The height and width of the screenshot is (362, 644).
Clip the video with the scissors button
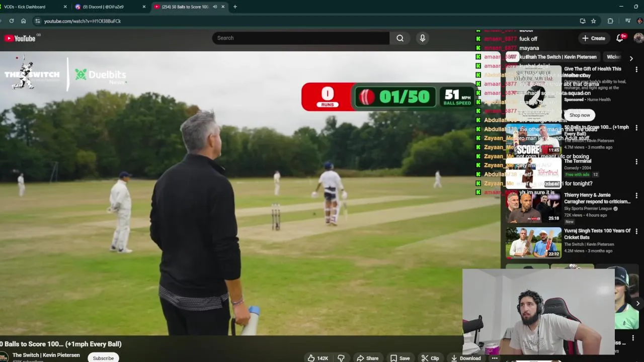pyautogui.click(x=430, y=358)
